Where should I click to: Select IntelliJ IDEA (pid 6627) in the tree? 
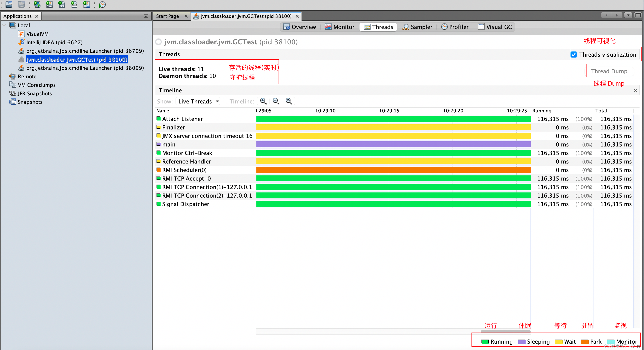click(54, 43)
